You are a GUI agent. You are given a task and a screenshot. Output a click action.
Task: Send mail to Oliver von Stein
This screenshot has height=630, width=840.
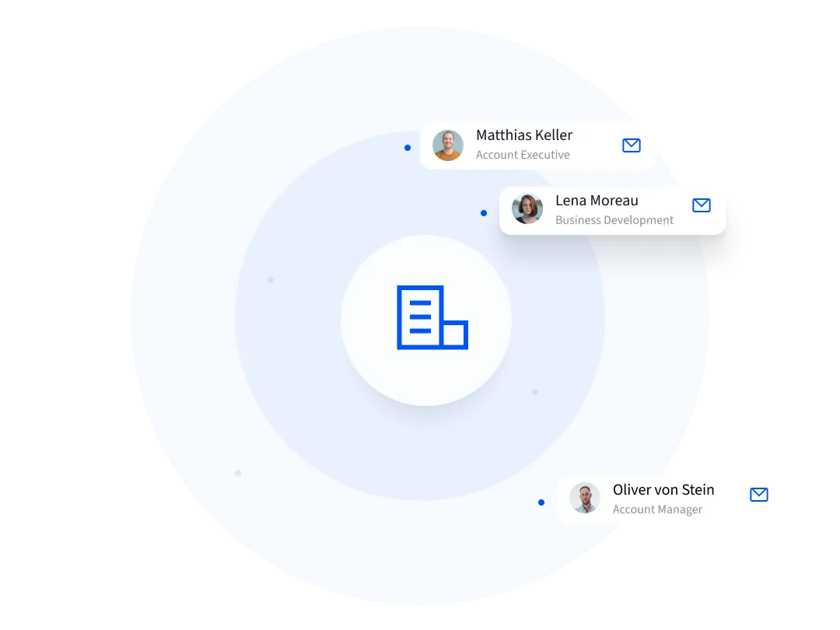758,495
